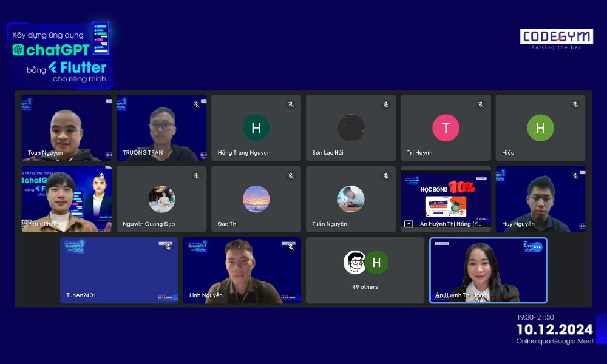Screen dimensions: 607x364
Task: Click the pink T avatar of Trí Huỳnh
Action: tap(446, 128)
